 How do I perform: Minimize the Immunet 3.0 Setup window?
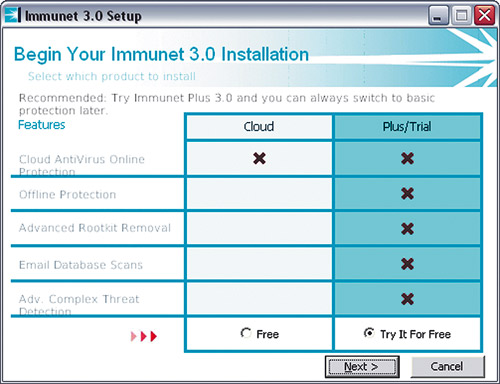(x=438, y=15)
